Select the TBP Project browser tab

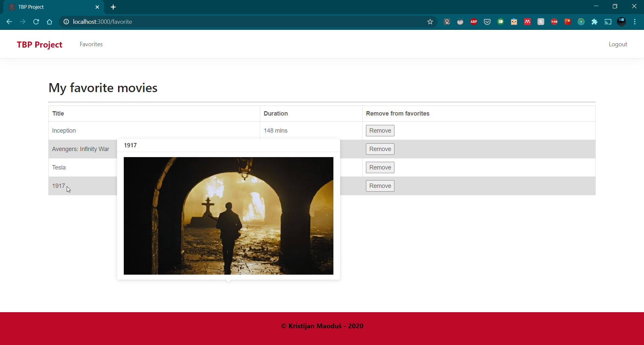[54, 7]
